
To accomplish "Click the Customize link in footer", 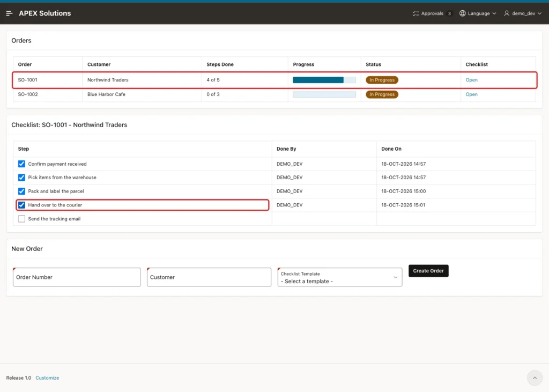I will click(47, 378).
